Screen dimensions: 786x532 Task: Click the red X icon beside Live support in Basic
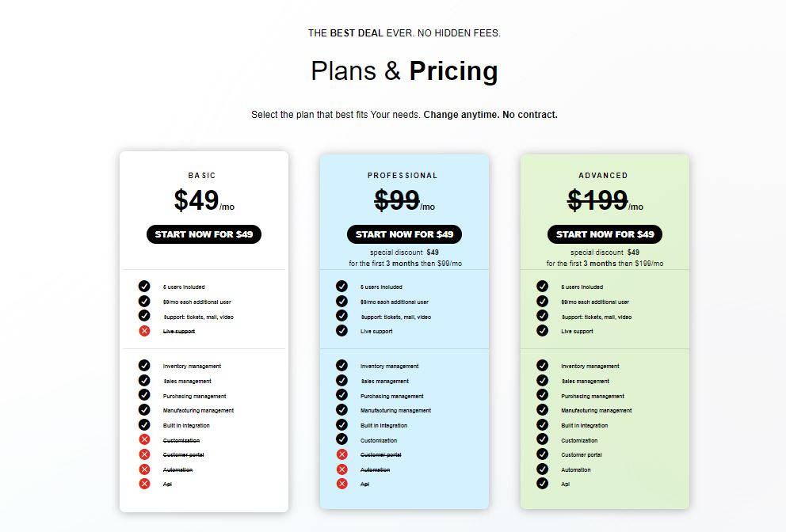pyautogui.click(x=144, y=331)
